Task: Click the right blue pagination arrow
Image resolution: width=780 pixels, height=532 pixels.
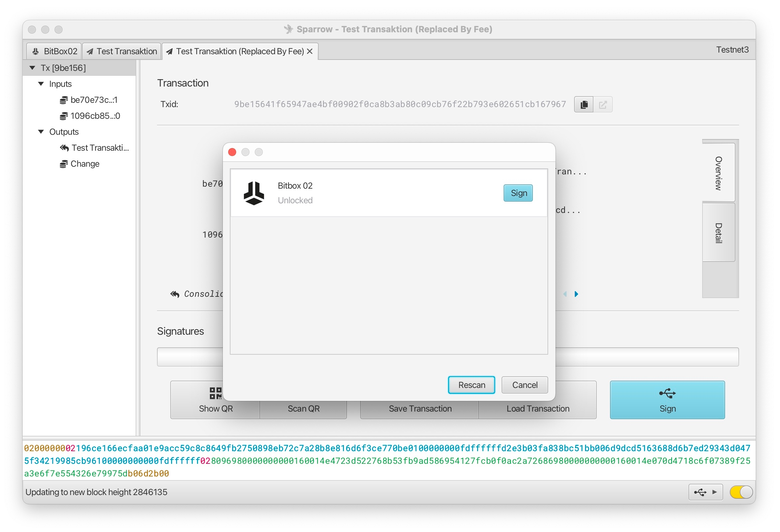Action: point(576,294)
